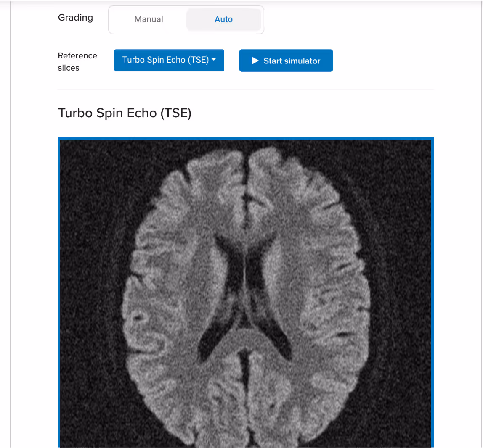Click the Grading label
Viewport: 483px width, 448px height.
pyautogui.click(x=75, y=18)
